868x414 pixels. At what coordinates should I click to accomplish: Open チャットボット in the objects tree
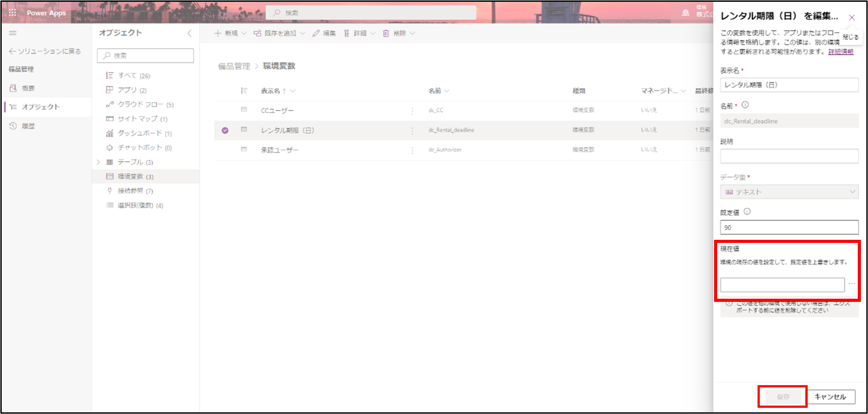click(x=140, y=148)
